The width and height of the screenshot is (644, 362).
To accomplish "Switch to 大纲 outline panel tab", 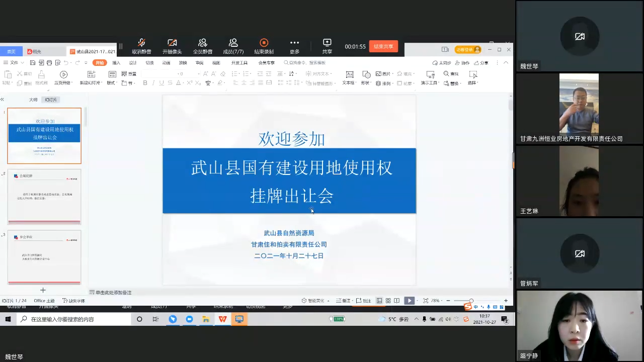I will pyautogui.click(x=33, y=100).
